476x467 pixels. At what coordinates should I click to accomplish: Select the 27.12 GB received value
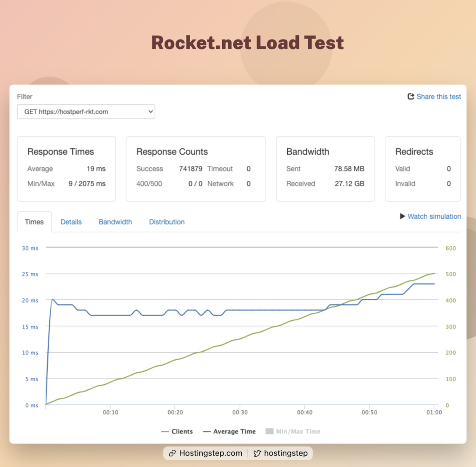point(350,184)
